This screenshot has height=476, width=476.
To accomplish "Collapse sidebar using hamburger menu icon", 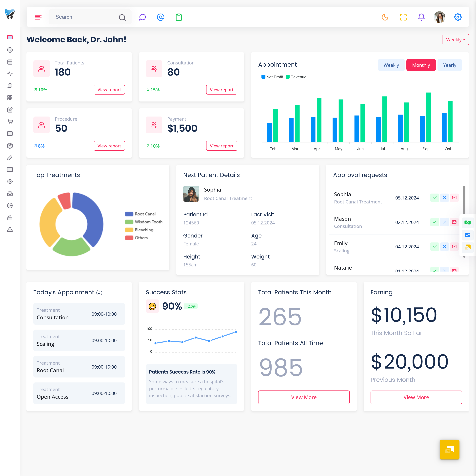I will (x=38, y=17).
